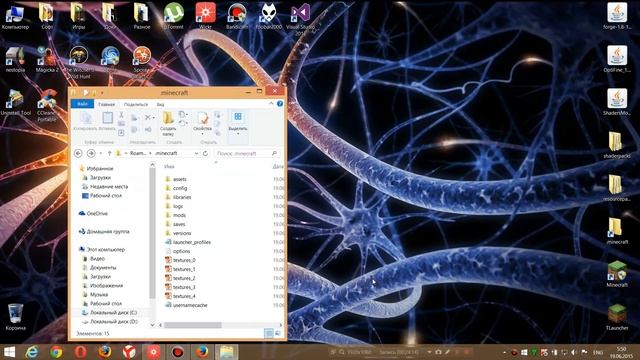Click the Имя column header
The height and width of the screenshot is (360, 640).
pyautogui.click(x=169, y=167)
